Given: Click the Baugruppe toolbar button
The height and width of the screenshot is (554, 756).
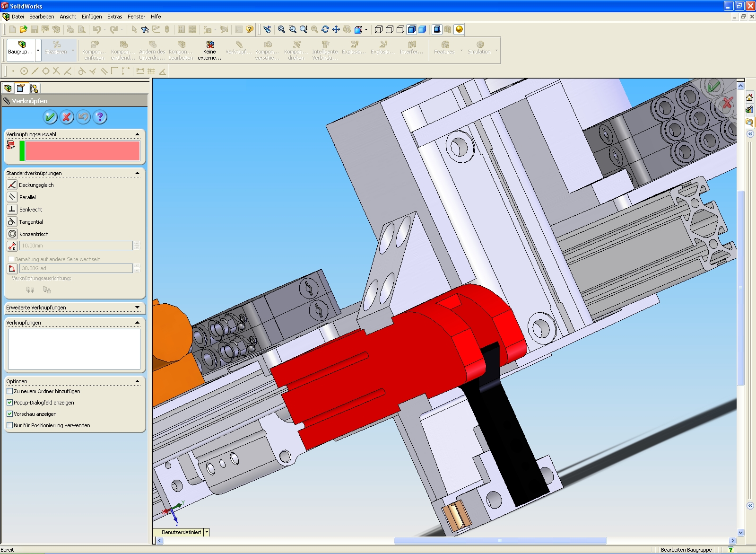Looking at the screenshot, I should tap(20, 49).
